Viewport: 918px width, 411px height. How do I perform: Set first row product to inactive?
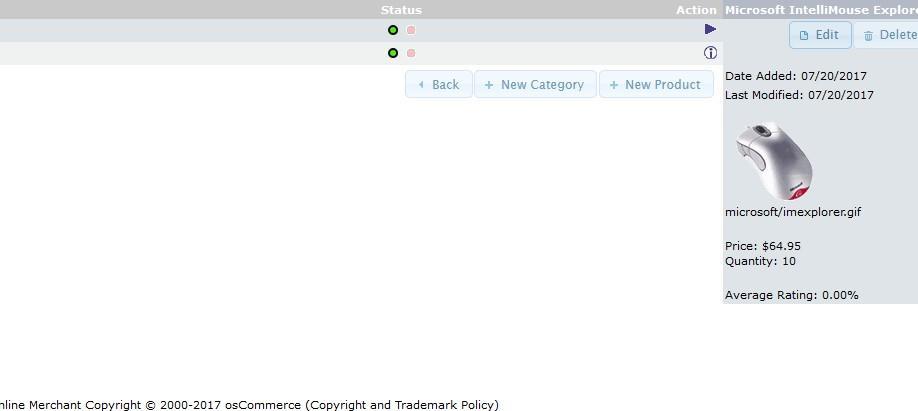coord(411,30)
